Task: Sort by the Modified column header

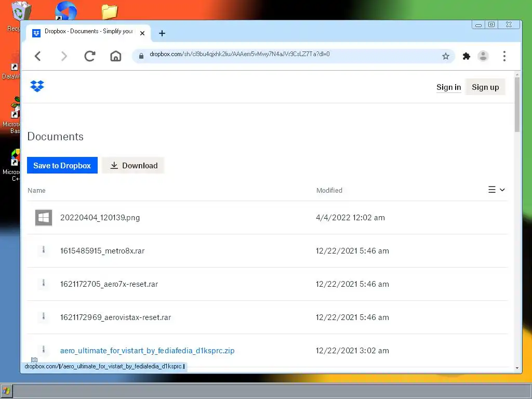Action: (x=329, y=190)
